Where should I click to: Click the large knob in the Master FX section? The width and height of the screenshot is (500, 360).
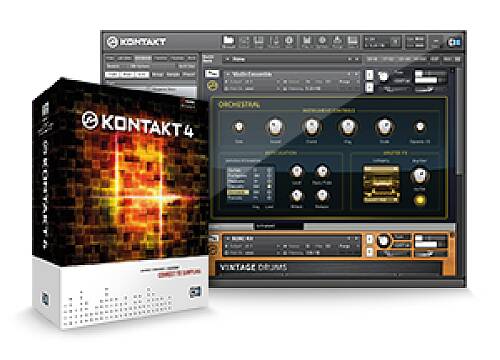(x=420, y=176)
